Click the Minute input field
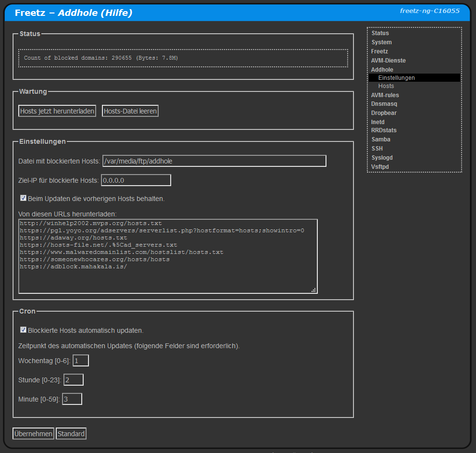This screenshot has width=476, height=453. pos(72,399)
